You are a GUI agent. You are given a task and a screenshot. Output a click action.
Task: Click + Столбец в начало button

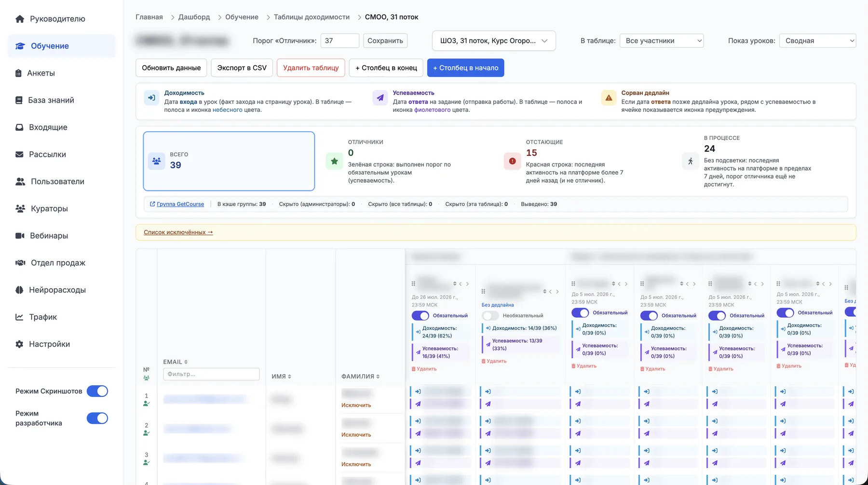pyautogui.click(x=466, y=68)
